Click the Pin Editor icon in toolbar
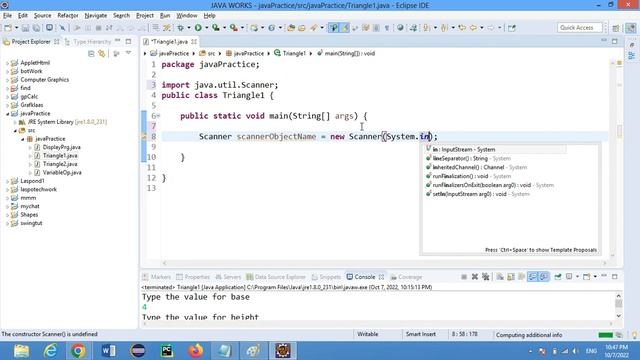The width and height of the screenshot is (640, 360). 512,28
